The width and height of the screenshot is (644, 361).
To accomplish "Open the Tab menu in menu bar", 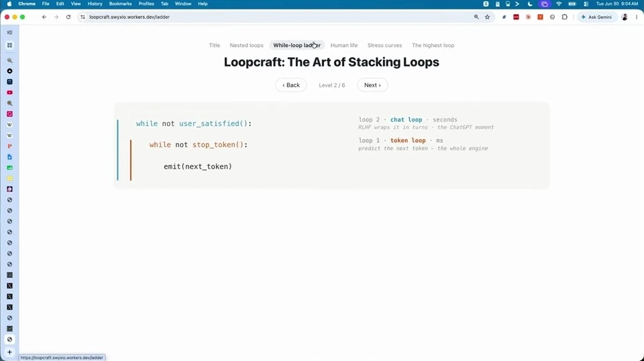I will point(164,4).
